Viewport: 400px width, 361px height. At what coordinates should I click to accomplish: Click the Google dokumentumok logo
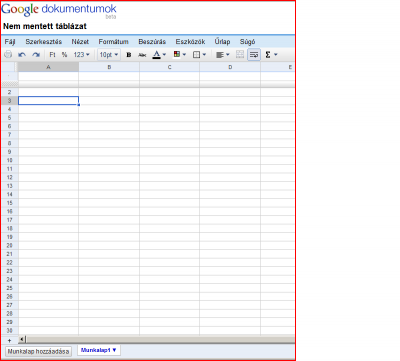[x=59, y=10]
